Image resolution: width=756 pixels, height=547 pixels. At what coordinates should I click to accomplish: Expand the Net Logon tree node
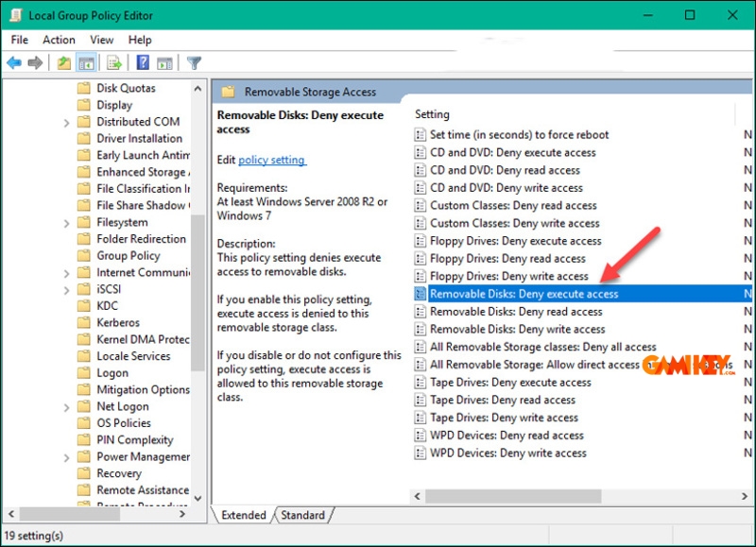[66, 407]
